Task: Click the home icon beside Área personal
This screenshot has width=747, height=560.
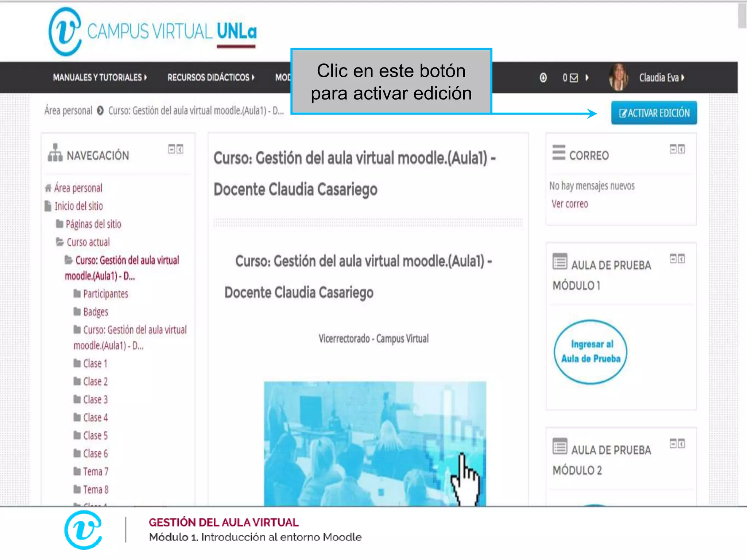Action: [48, 188]
